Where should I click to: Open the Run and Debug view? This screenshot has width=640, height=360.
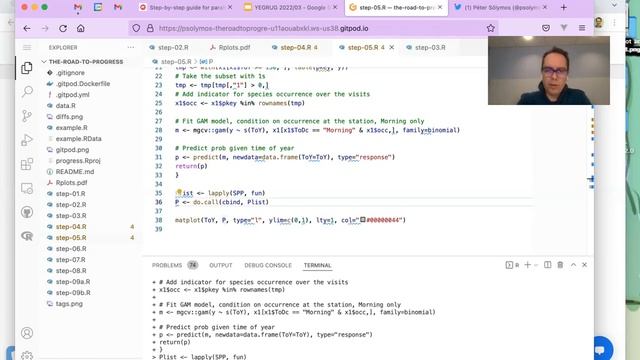pos(27,140)
